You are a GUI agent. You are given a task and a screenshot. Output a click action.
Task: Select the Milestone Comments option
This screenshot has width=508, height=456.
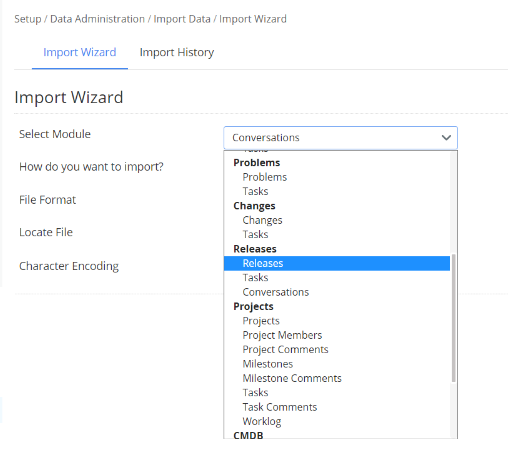click(x=292, y=378)
